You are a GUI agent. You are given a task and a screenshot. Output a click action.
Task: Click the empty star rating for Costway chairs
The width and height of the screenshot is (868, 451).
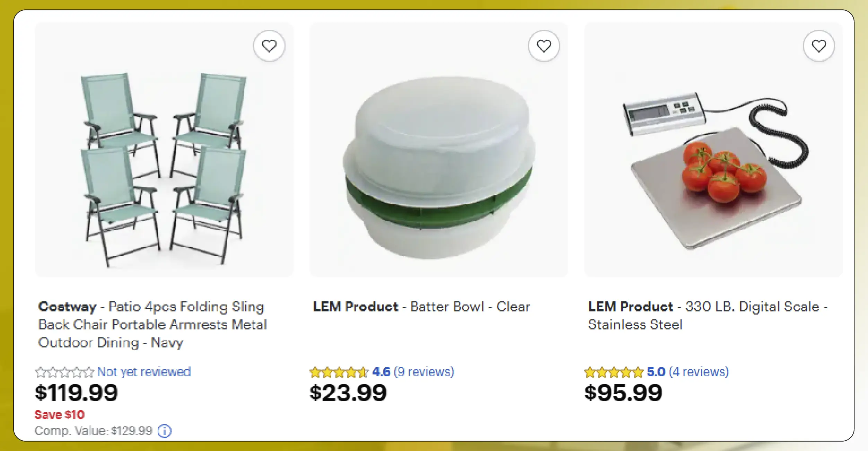[64, 373]
